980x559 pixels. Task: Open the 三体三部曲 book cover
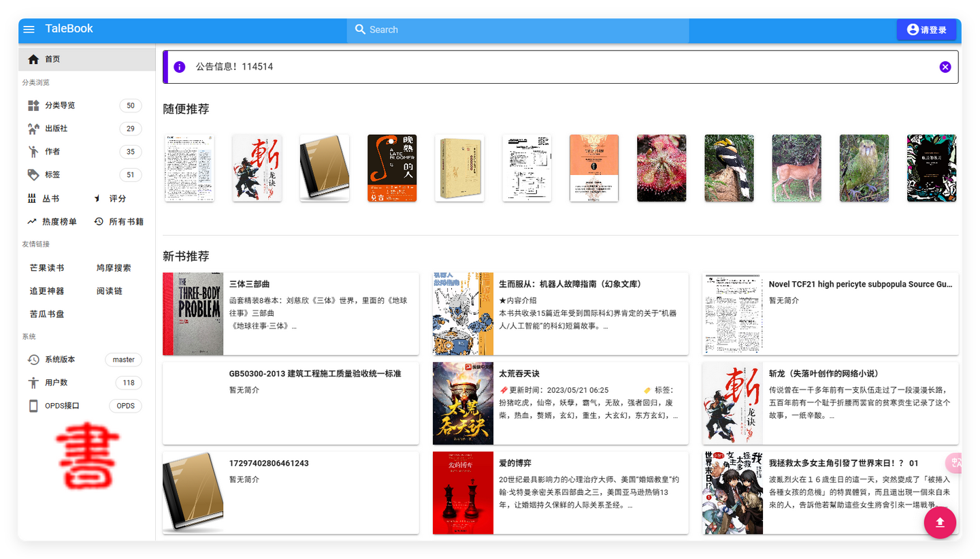[x=192, y=314]
